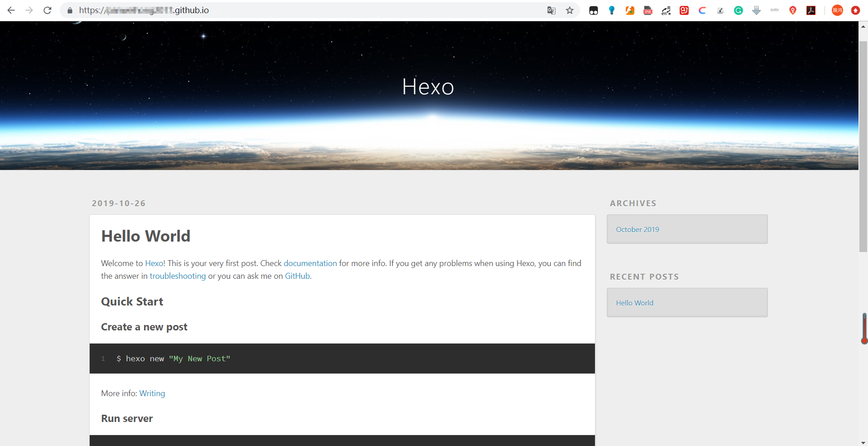Screen dimensions: 868x446
Task: Click the translate page icon in address bar
Action: 551,10
